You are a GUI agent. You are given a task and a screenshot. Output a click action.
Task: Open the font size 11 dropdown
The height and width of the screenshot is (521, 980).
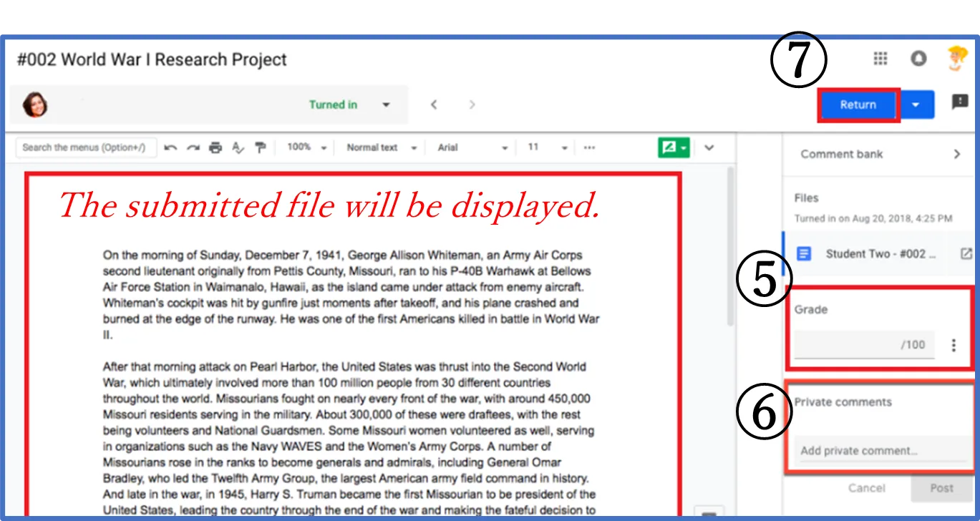tap(548, 147)
